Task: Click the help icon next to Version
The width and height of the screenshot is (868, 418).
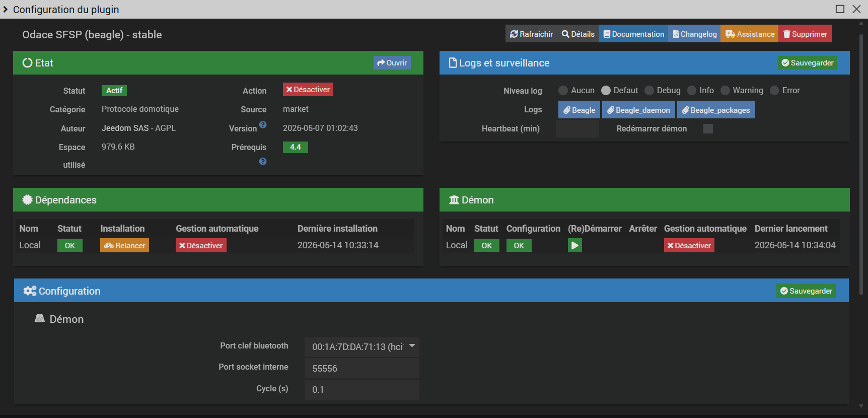Action: pos(263,124)
